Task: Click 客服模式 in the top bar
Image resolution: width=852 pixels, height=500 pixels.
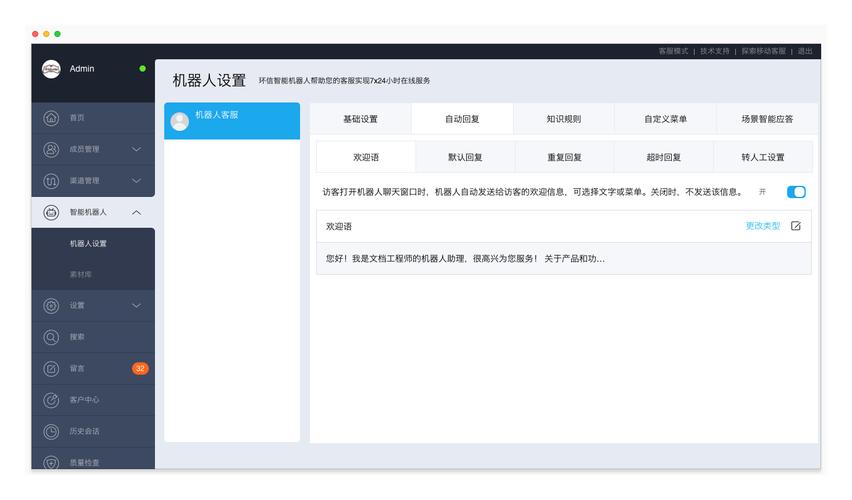Action: tap(673, 51)
